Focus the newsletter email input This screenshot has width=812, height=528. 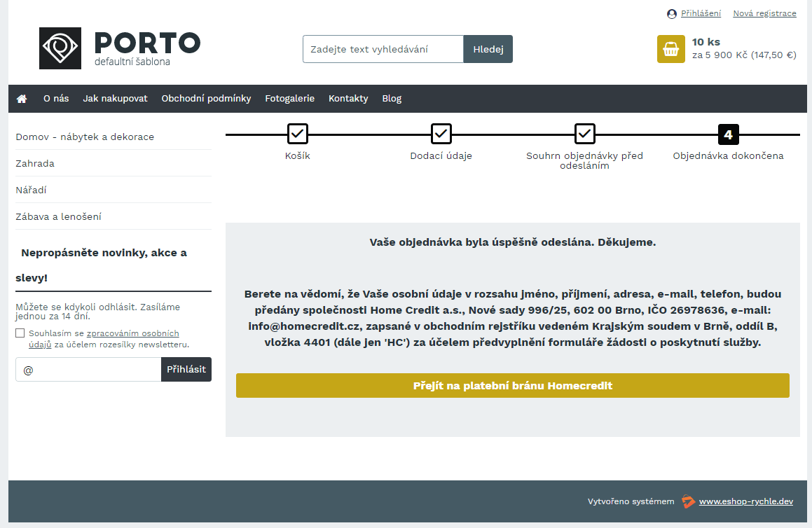(88, 370)
